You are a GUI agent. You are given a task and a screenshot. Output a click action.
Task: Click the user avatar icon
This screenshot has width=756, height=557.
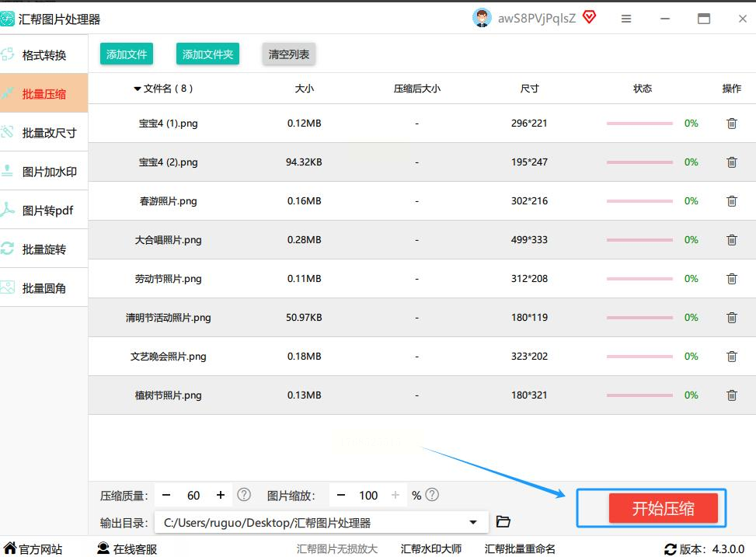coord(482,18)
